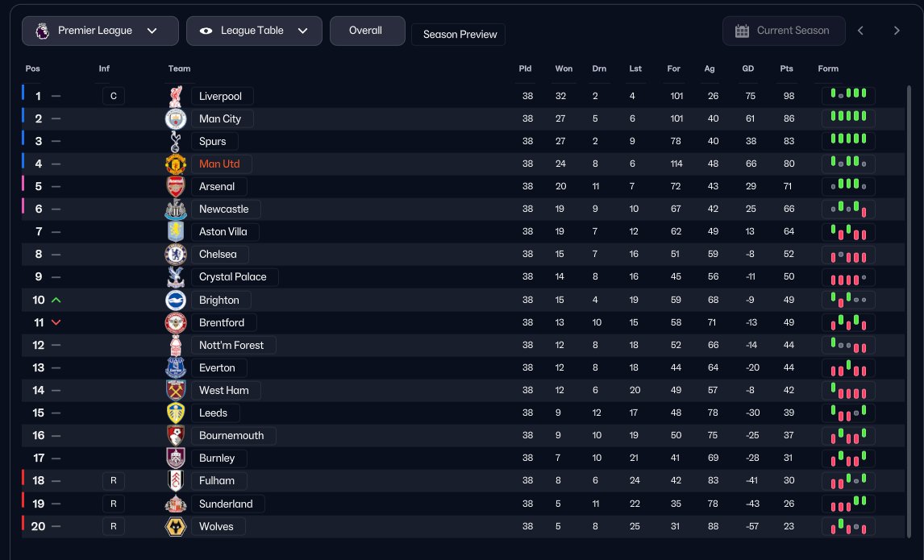Open the Overall filter dropdown
924x560 pixels.
click(x=367, y=31)
